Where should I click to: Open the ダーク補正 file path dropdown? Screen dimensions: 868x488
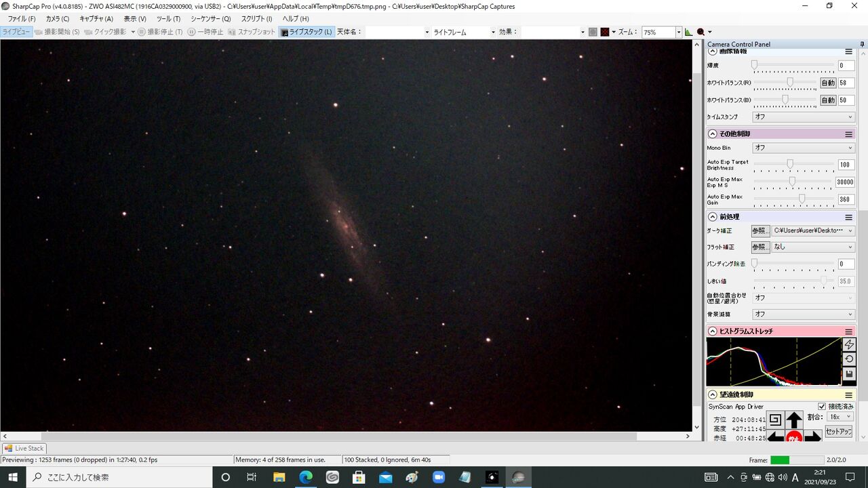814,230
